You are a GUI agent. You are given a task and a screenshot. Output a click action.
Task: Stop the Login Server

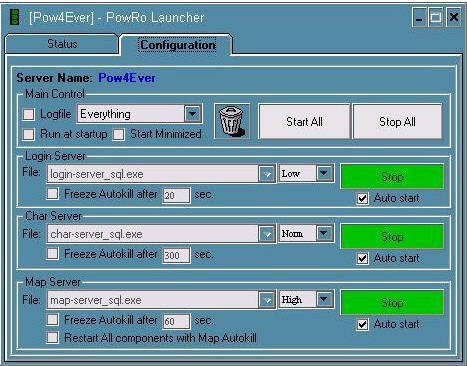pyautogui.click(x=392, y=176)
